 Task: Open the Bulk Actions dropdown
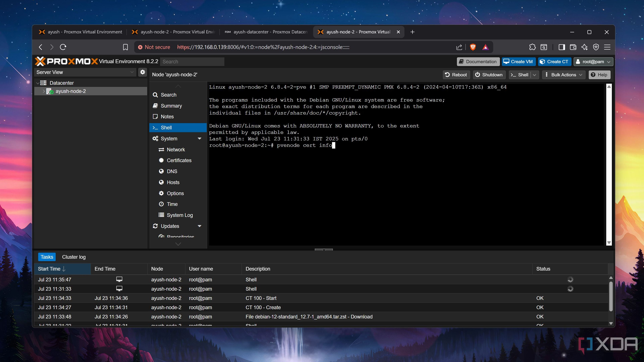[x=563, y=75]
